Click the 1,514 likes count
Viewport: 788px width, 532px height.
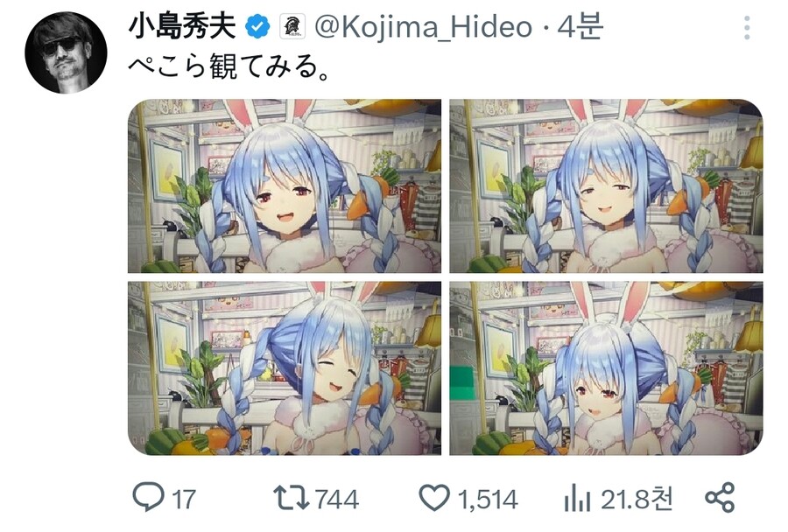click(488, 500)
